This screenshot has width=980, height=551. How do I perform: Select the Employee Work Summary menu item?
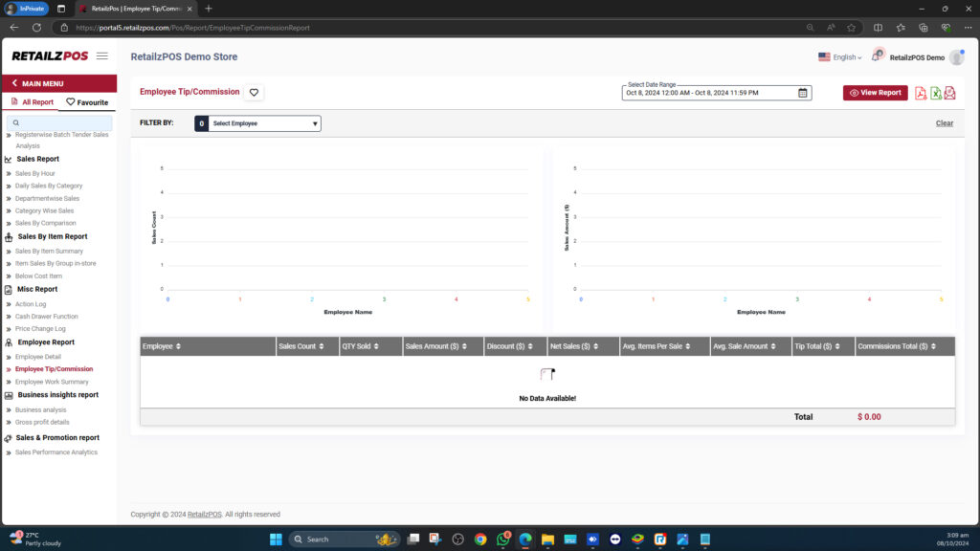click(55, 382)
